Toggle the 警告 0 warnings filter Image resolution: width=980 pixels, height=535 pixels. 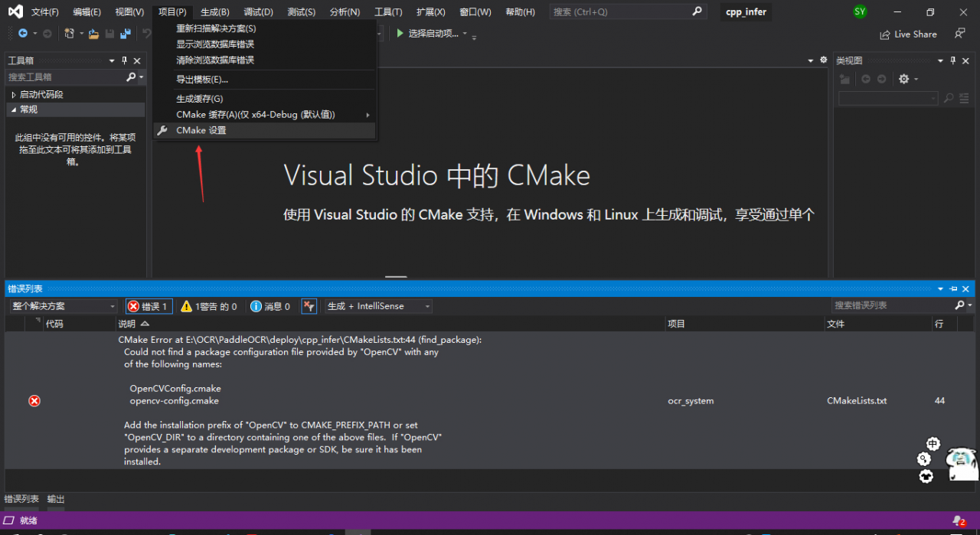point(208,306)
